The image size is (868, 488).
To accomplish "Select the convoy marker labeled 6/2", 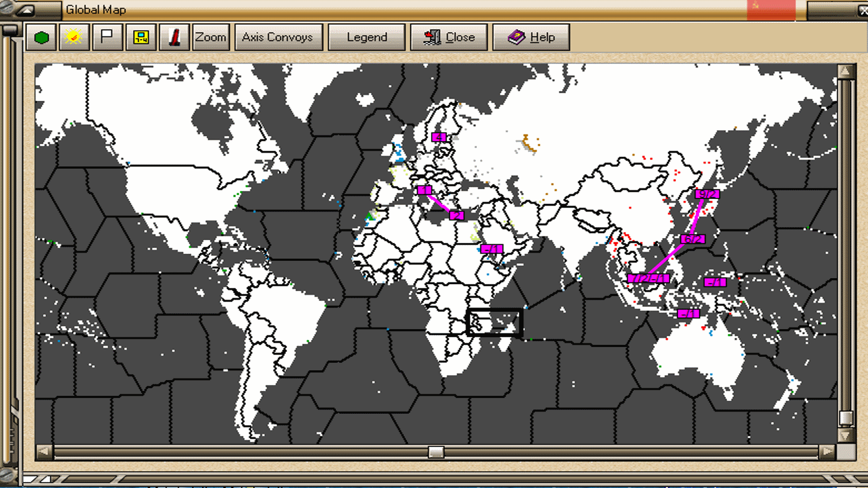I will click(x=693, y=239).
